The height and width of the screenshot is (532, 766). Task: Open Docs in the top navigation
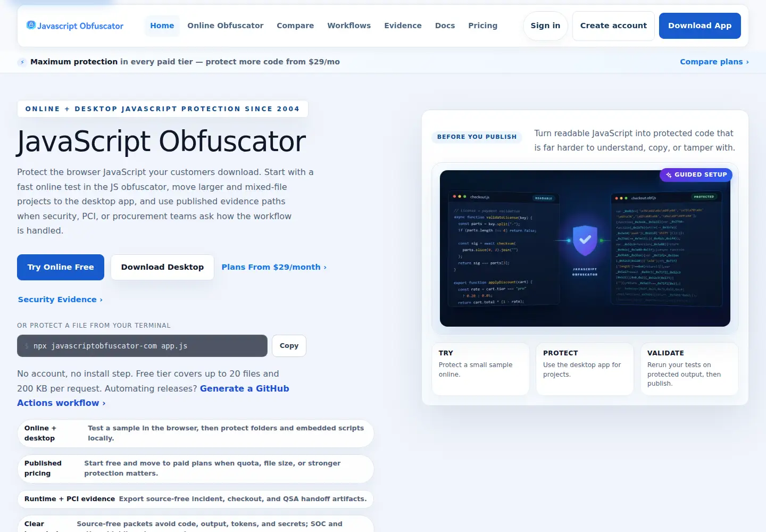coord(445,26)
